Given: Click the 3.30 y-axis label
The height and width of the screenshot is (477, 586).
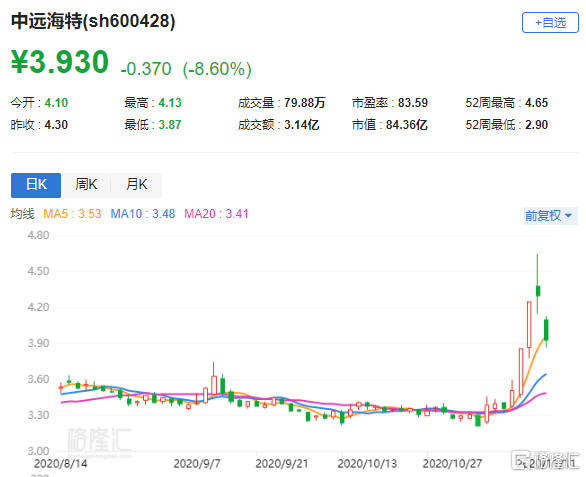Looking at the screenshot, I should coord(38,415).
